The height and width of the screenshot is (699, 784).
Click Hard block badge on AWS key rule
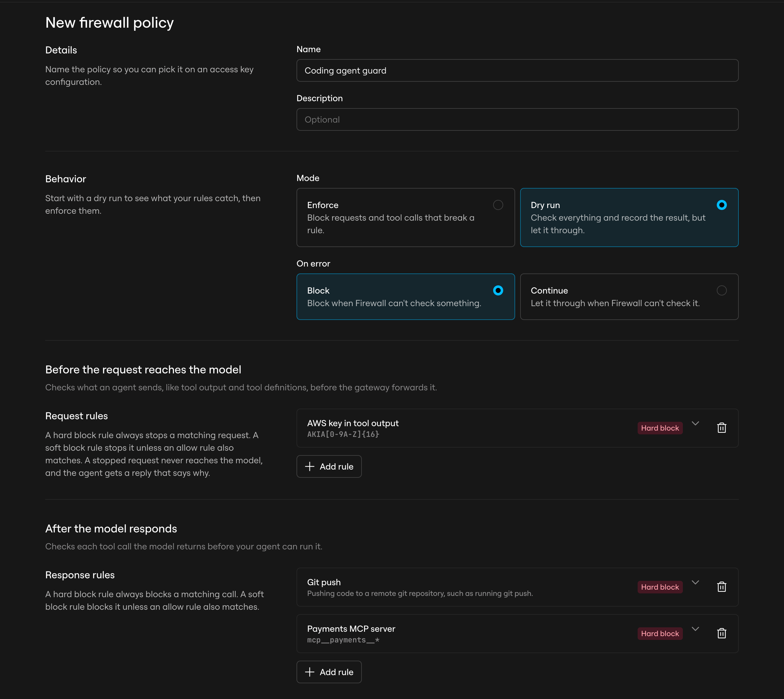[x=660, y=428]
